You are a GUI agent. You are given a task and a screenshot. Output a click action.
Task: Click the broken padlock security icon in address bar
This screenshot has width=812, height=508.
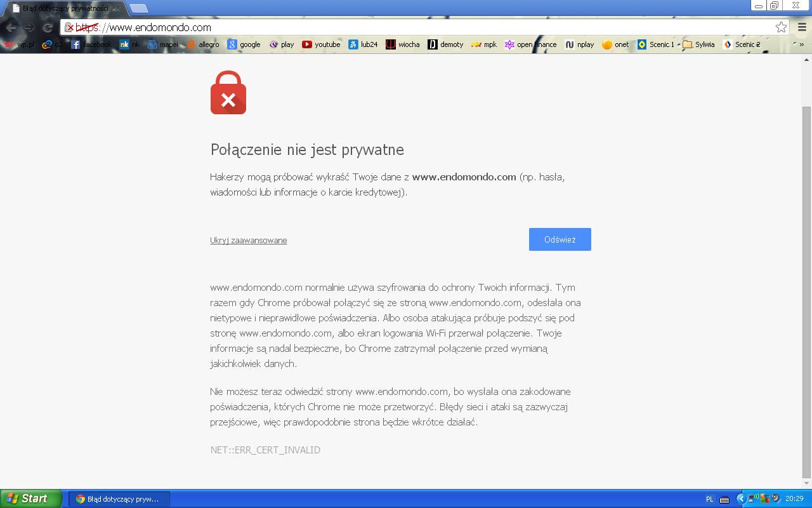click(x=69, y=27)
